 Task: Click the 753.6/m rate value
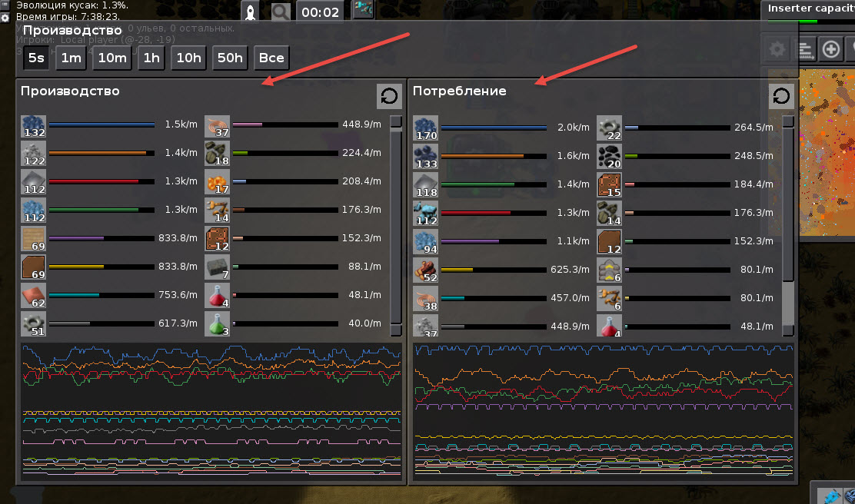[x=178, y=295]
